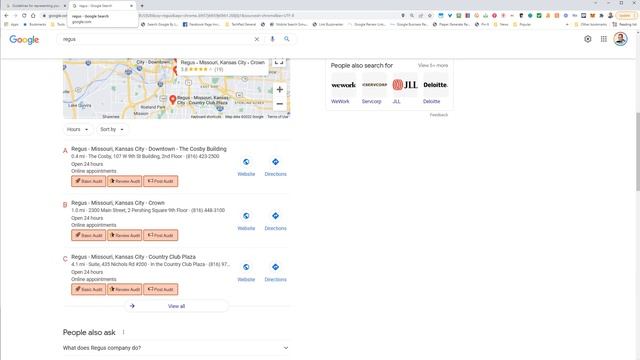Select the regus - Google Search tab
The width and height of the screenshot is (640, 360).
pyautogui.click(x=102, y=6)
